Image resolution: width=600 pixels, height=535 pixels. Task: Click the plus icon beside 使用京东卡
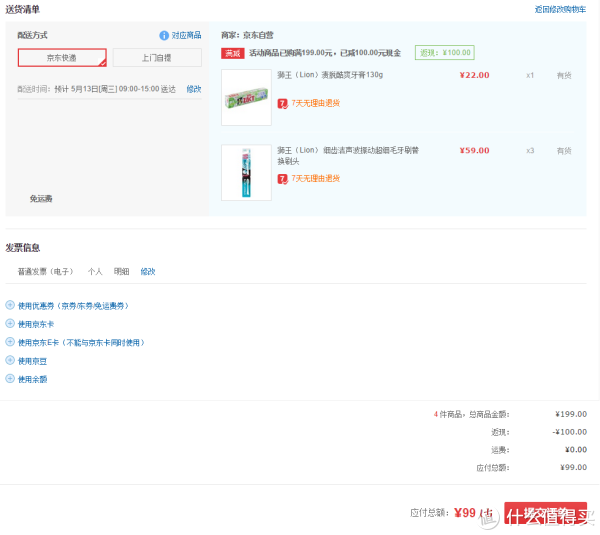click(10, 323)
